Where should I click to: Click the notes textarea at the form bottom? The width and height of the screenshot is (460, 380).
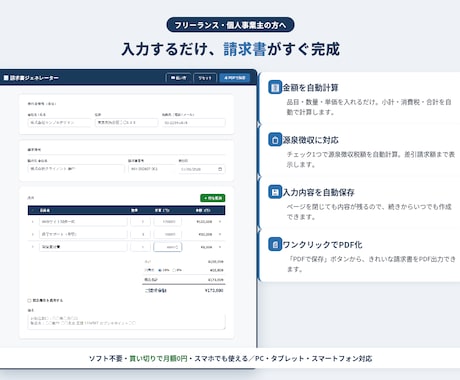click(x=126, y=321)
